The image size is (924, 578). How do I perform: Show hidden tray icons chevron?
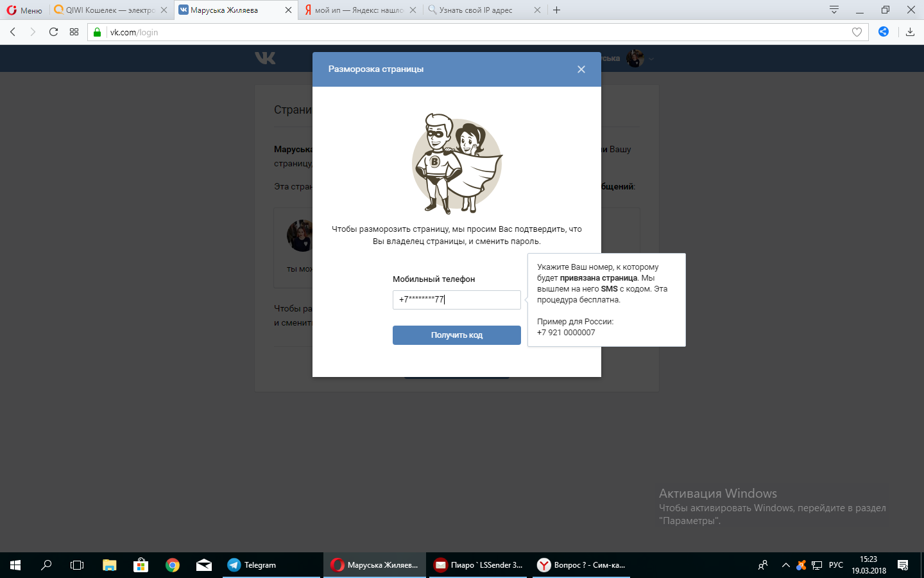point(785,565)
